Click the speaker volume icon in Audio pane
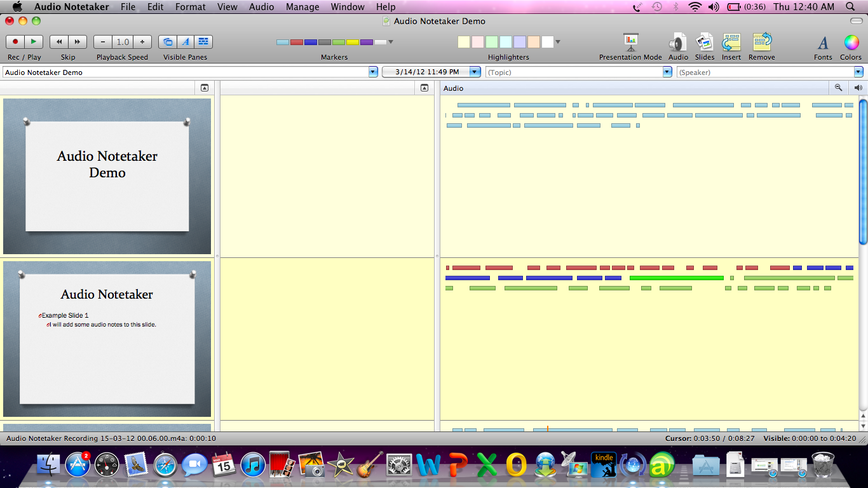868x488 pixels. pyautogui.click(x=858, y=88)
